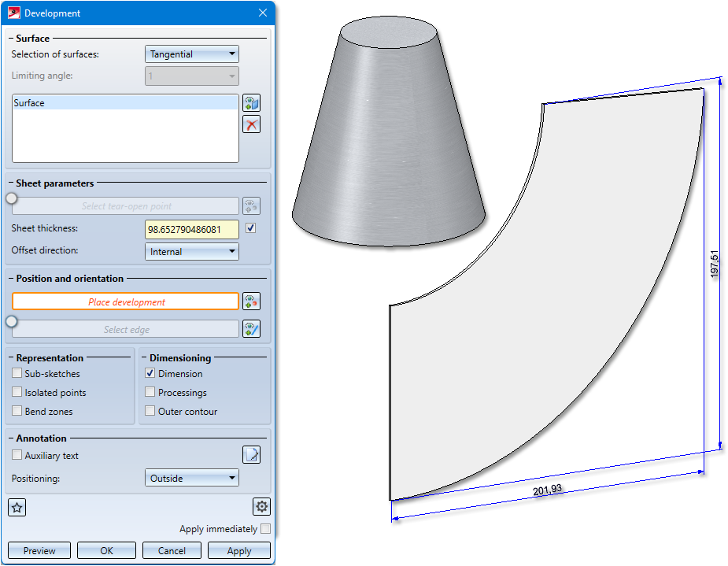Open the settings gear icon
Screen dimensions: 728x566
point(261,507)
